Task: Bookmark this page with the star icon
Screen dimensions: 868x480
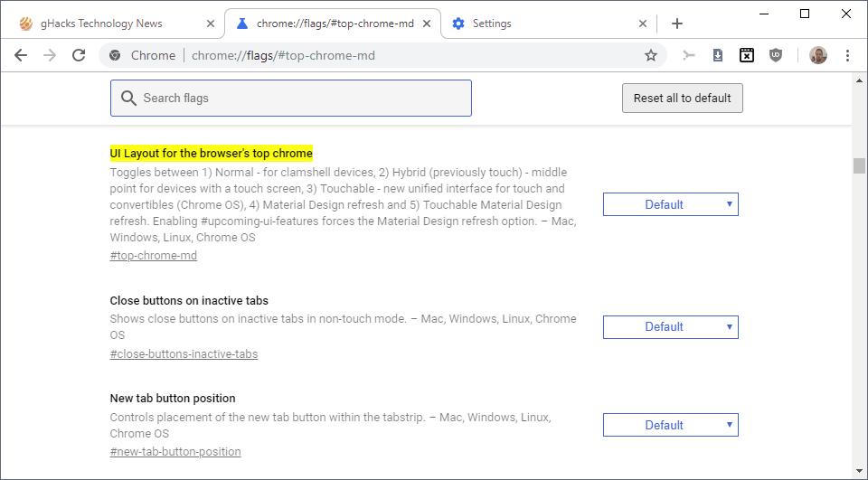Action: 651,55
